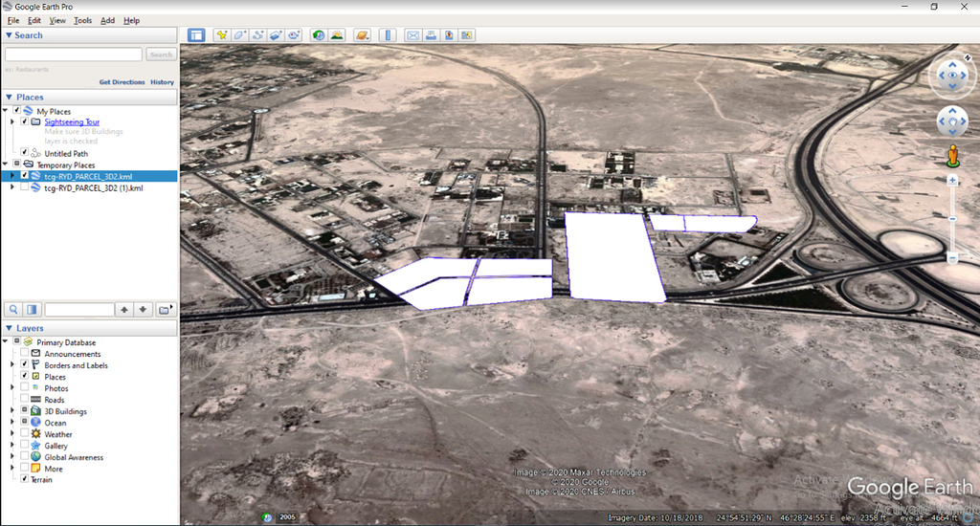Click the Get Directions link
The height and width of the screenshot is (526, 980).
(x=122, y=82)
